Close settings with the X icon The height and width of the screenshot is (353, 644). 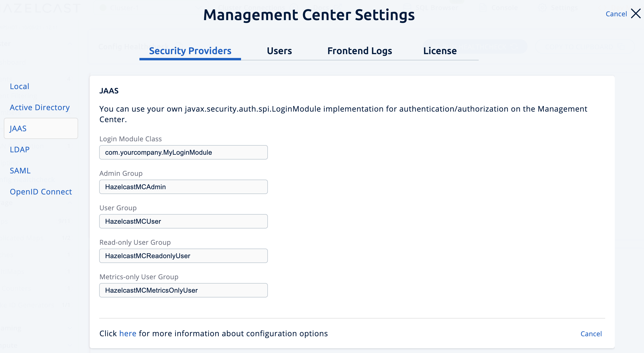pyautogui.click(x=636, y=14)
